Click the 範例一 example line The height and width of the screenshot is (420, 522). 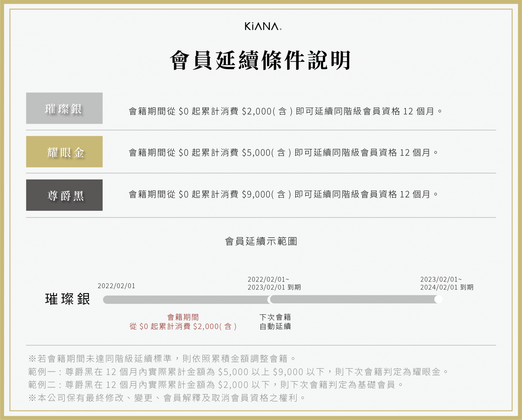(x=238, y=372)
